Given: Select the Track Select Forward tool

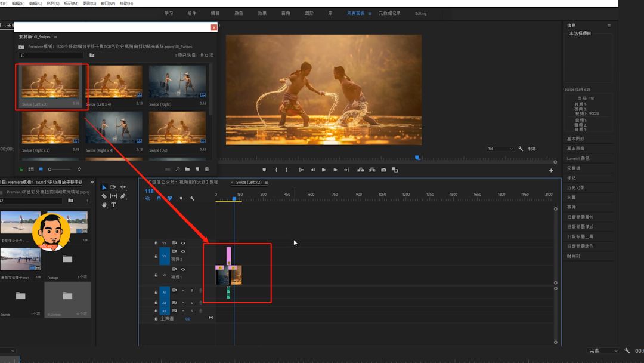Looking at the screenshot, I should click(113, 187).
